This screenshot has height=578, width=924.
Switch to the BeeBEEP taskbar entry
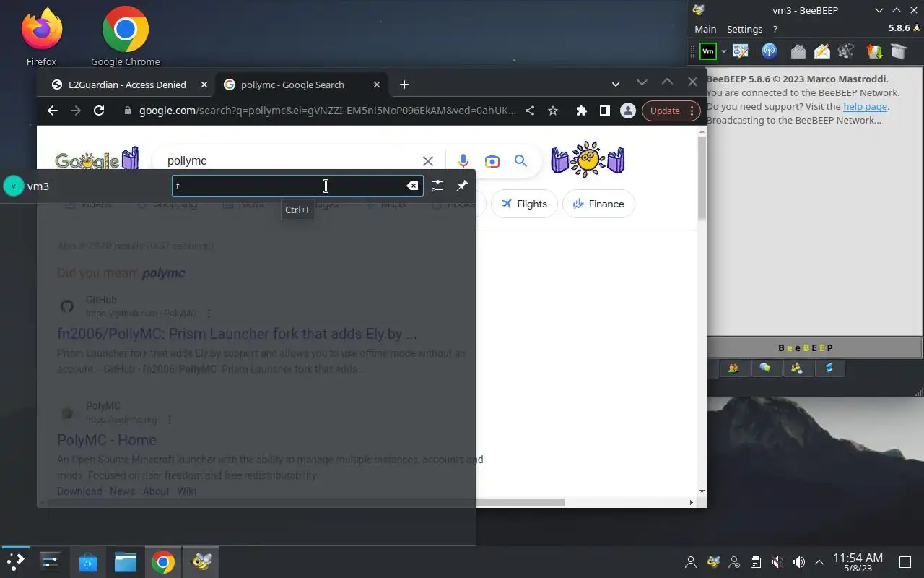(201, 561)
